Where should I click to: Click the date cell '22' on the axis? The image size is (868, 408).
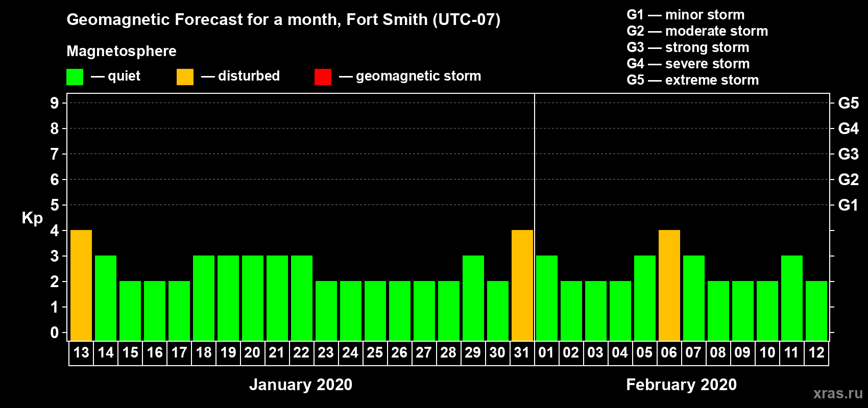302,353
